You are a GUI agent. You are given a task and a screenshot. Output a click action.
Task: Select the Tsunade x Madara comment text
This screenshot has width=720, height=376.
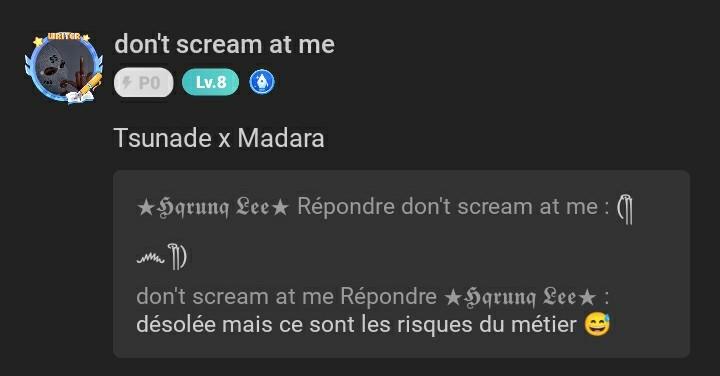tap(219, 138)
